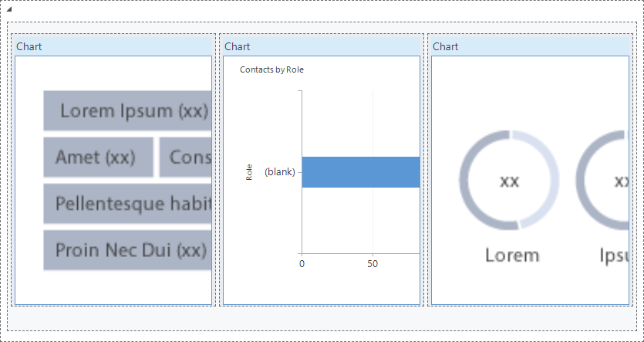Viewport: 644px width, 342px height.
Task: Select the first Chart header label
Action: tap(29, 46)
